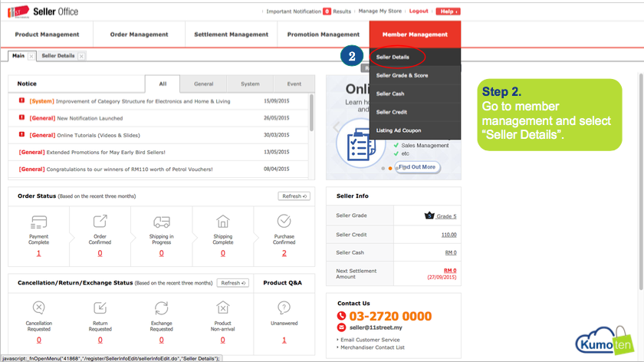
Task: Close the Seller Details tab
Action: tap(81, 56)
